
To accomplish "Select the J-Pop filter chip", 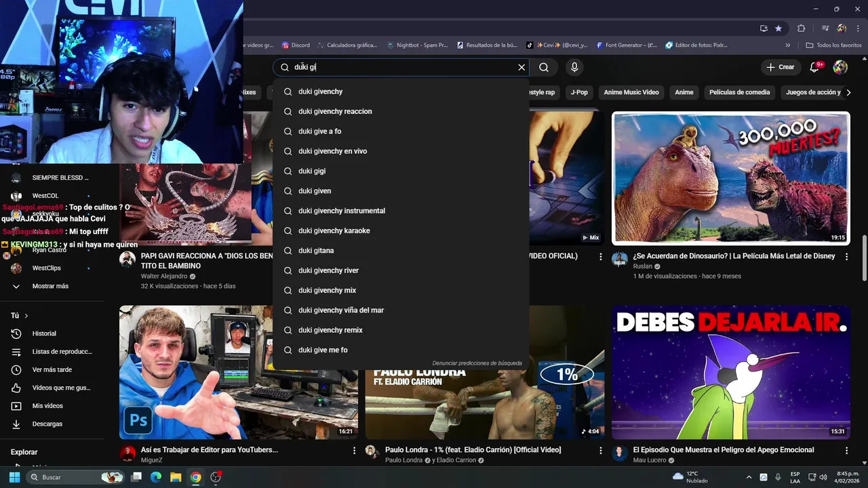I will click(x=579, y=92).
